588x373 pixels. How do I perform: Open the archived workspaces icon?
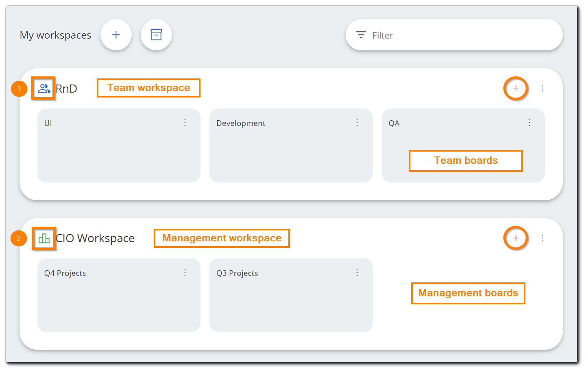(x=156, y=35)
